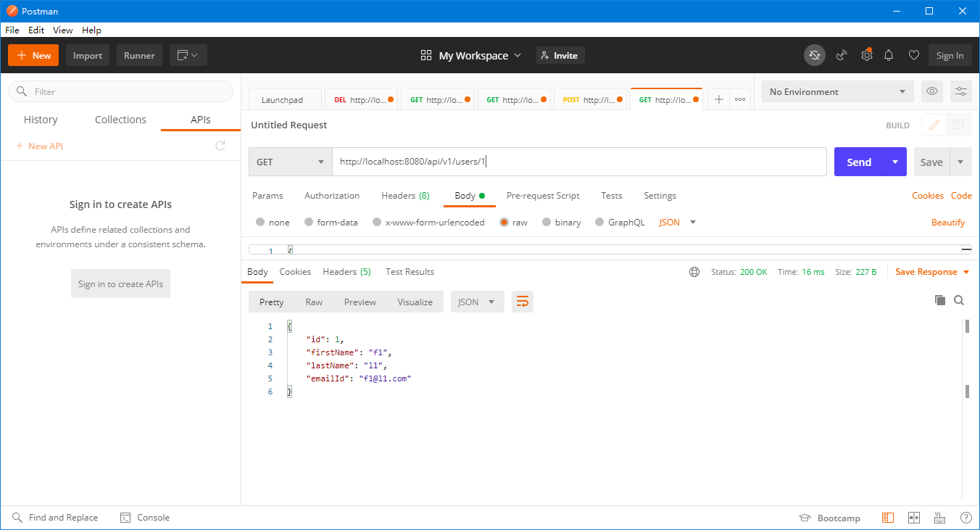Open the GET method dropdown

pos(291,162)
